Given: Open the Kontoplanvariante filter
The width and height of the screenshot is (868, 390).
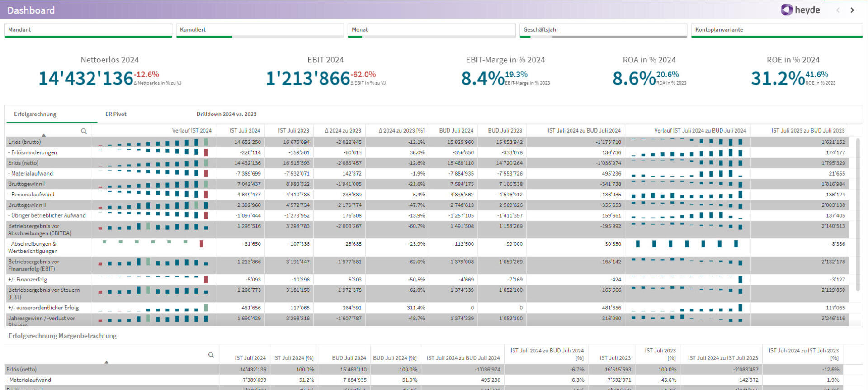Looking at the screenshot, I should click(x=776, y=30).
